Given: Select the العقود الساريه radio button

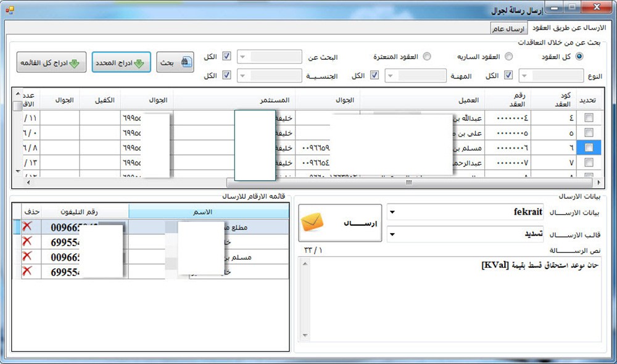Looking at the screenshot, I should click(508, 57).
